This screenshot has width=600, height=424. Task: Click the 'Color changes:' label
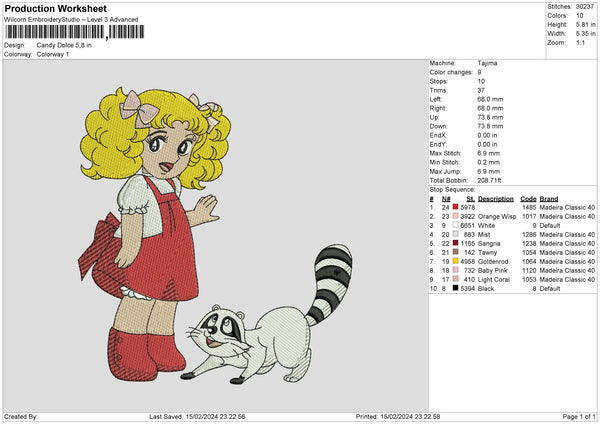451,72
